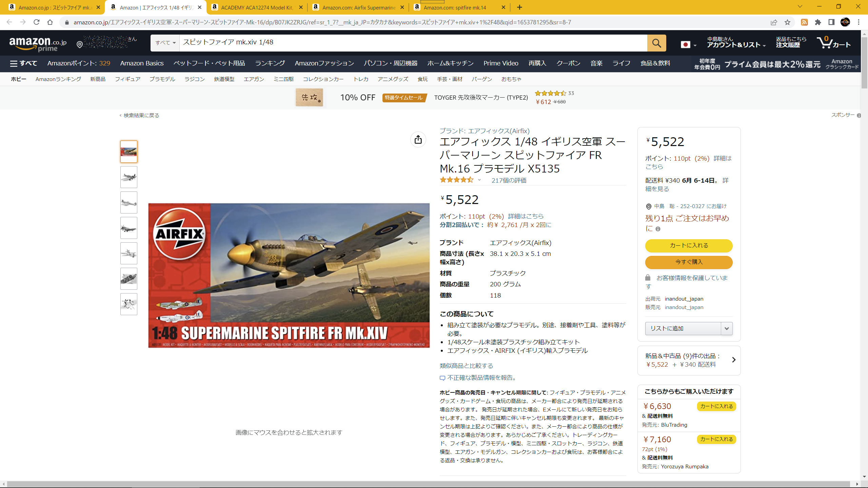Click the ブランド: エアフィックス(Airfix) link
Viewport: 868px width, 488px height.
pyautogui.click(x=485, y=131)
